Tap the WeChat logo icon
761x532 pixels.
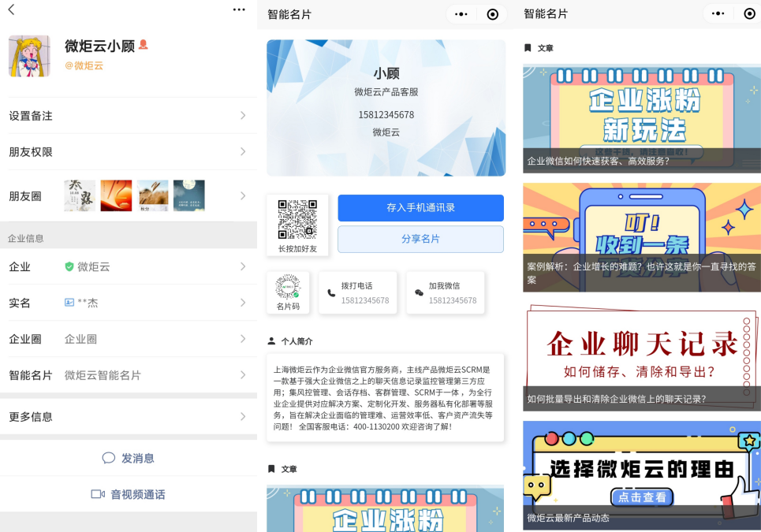(419, 293)
